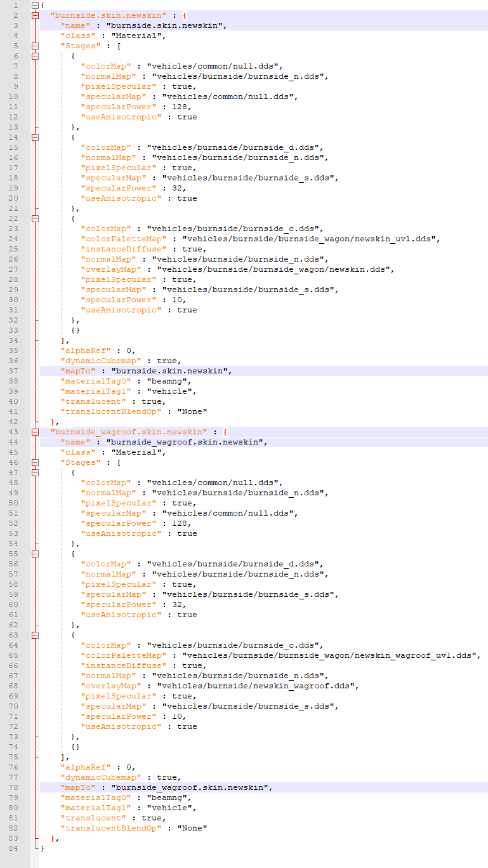The width and height of the screenshot is (488, 868).
Task: Click the "overlayMap" key on line 27
Action: (112, 269)
